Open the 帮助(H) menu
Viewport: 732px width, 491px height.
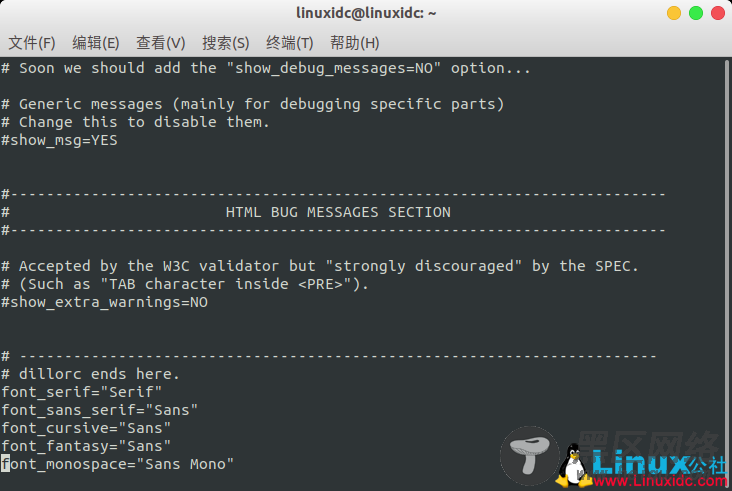(x=354, y=43)
